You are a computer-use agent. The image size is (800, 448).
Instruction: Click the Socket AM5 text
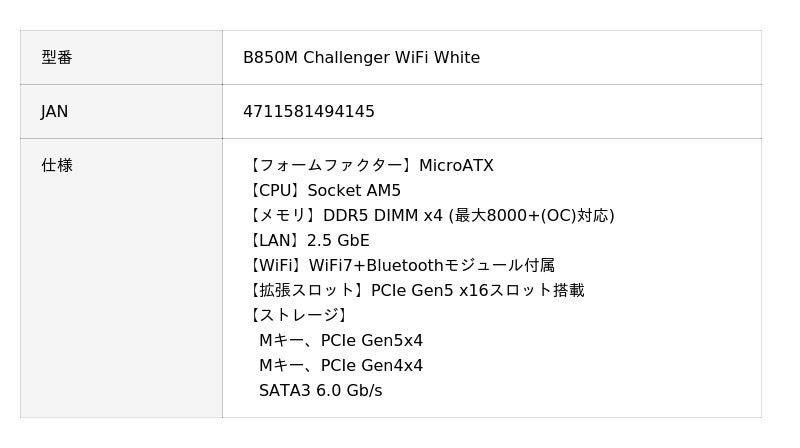[x=354, y=191]
